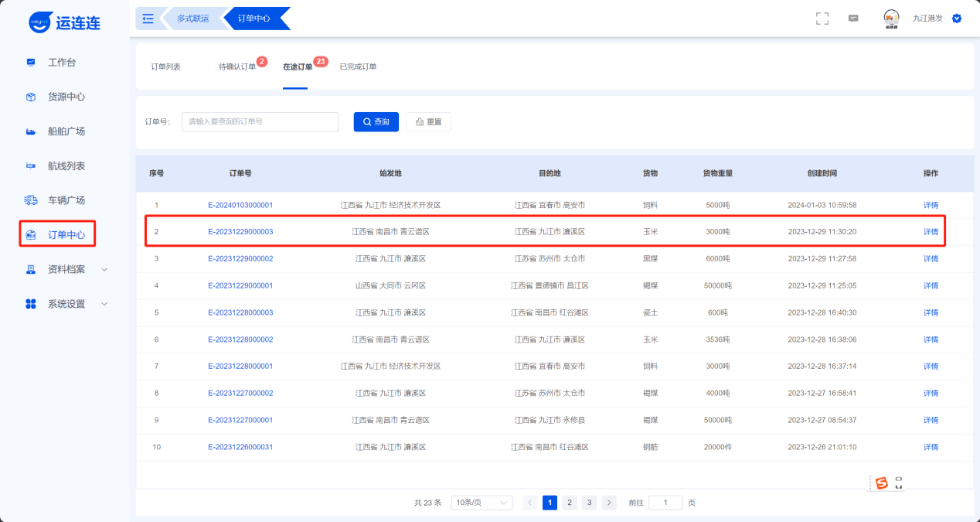Open 车辆广场 in the sidebar

point(66,200)
